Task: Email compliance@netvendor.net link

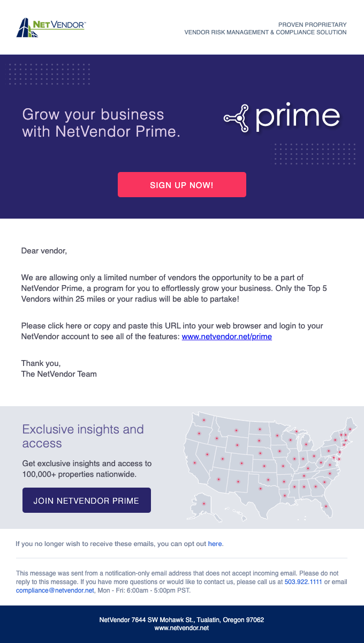Action: click(55, 590)
